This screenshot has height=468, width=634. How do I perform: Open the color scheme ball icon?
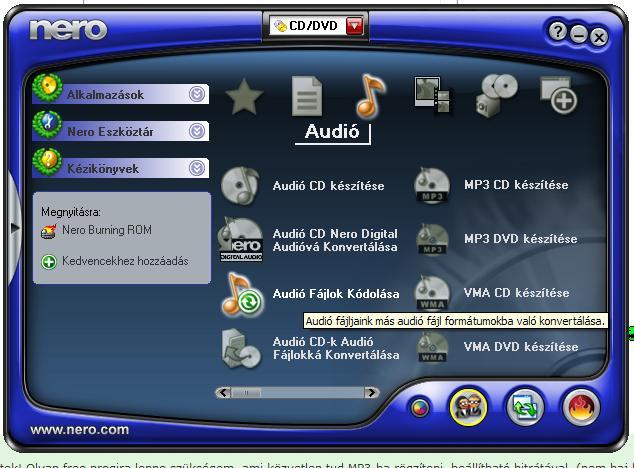point(420,408)
